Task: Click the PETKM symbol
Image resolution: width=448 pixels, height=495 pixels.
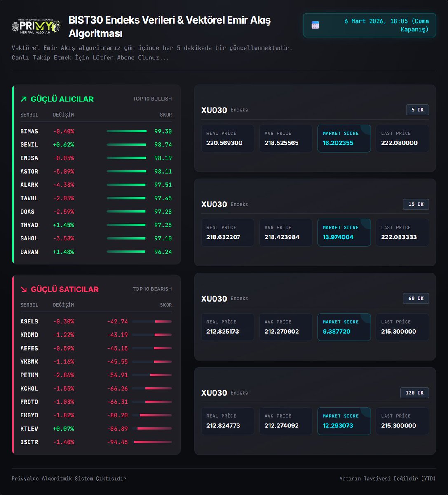Action: click(29, 375)
